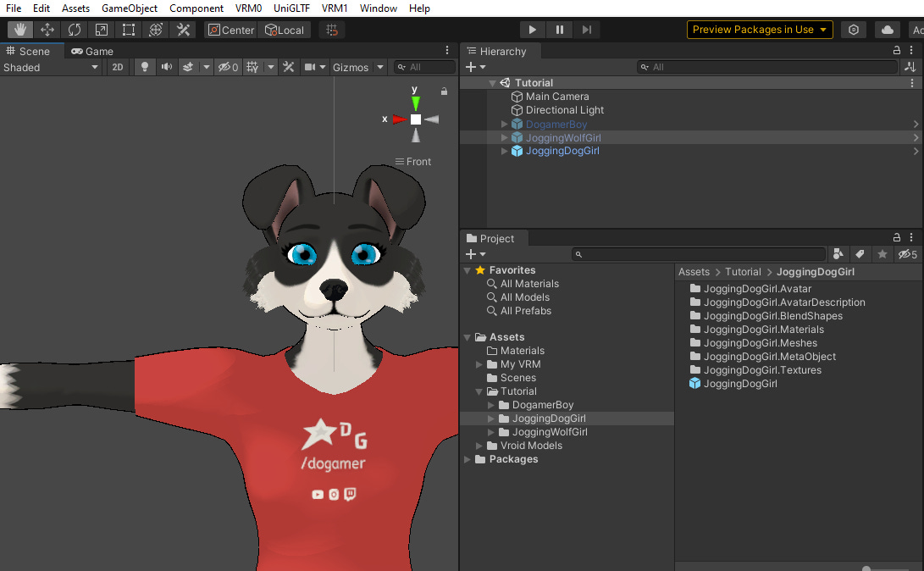The width and height of the screenshot is (924, 571).
Task: Click the Pause button
Action: (559, 30)
